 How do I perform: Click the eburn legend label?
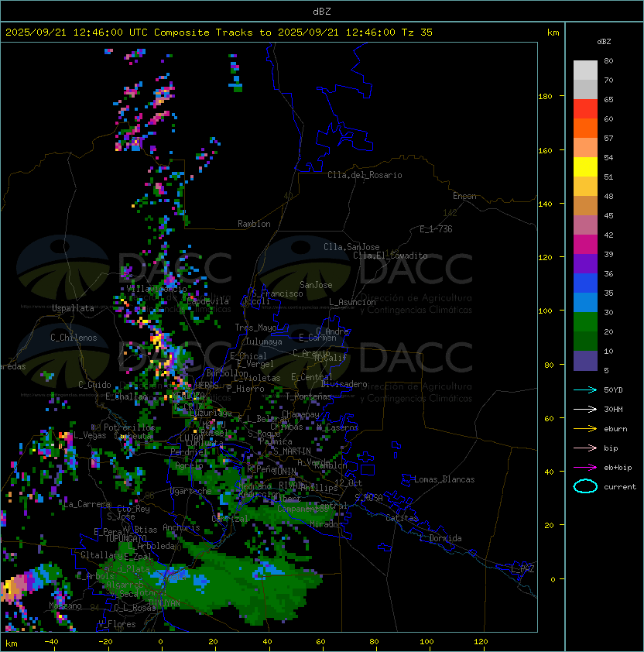[615, 429]
